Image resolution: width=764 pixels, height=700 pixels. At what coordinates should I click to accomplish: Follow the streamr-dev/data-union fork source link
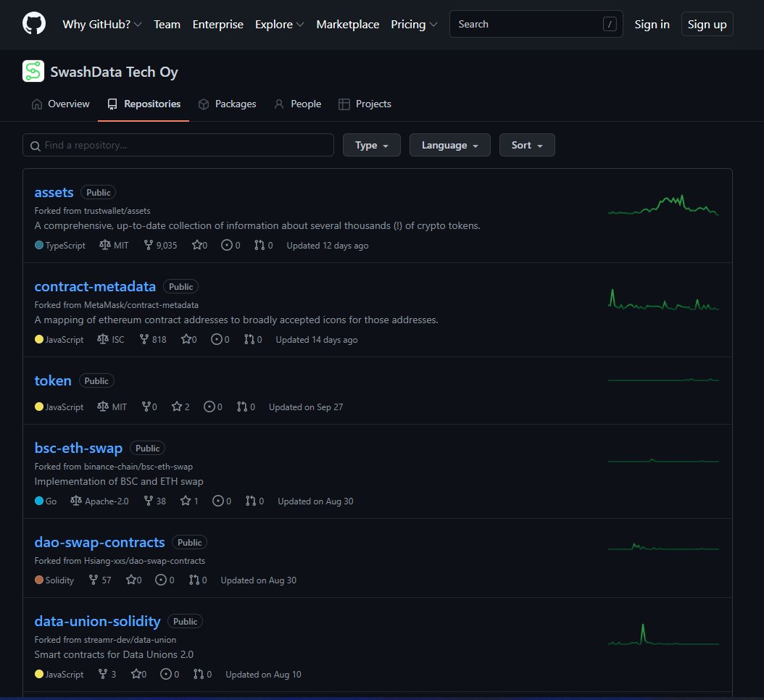[130, 640]
